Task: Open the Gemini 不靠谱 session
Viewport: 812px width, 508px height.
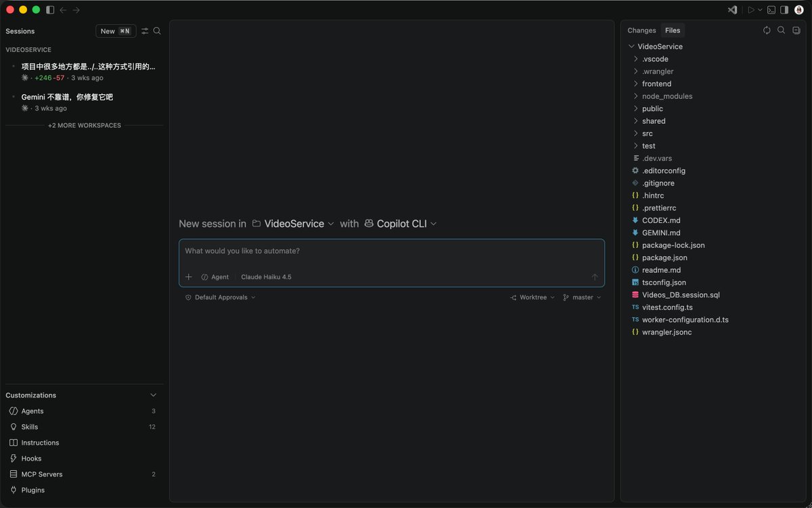Action: (x=85, y=102)
